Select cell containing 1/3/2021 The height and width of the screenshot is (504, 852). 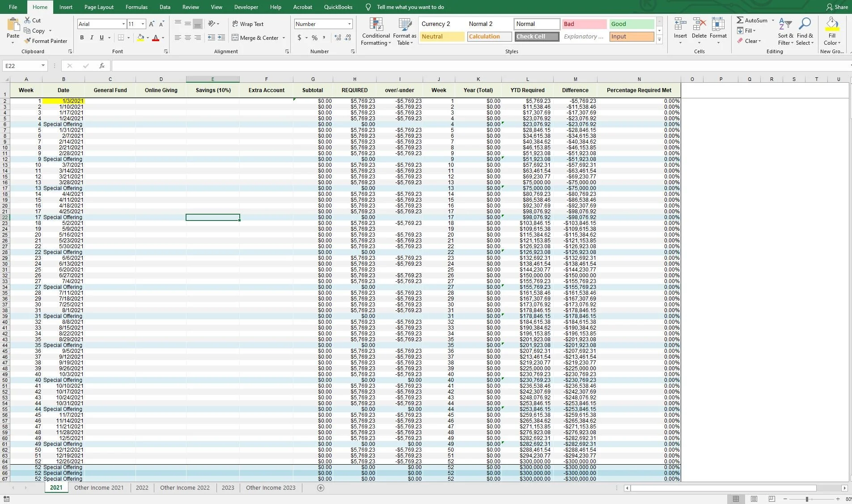[x=64, y=101]
